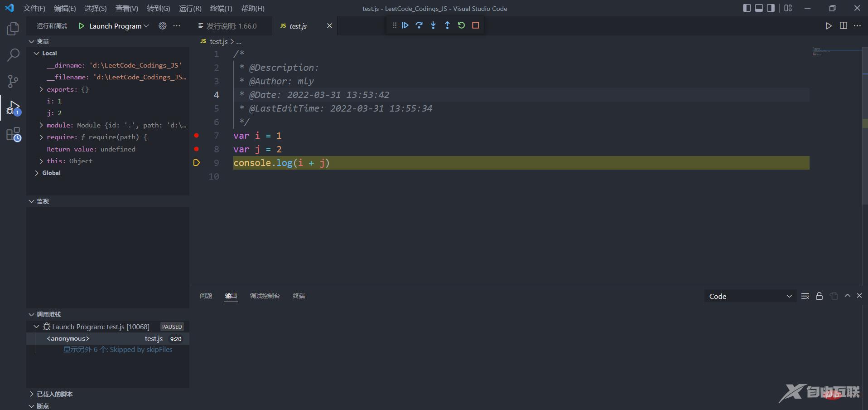Open launch.json with gear icon
The image size is (868, 410).
point(162,26)
